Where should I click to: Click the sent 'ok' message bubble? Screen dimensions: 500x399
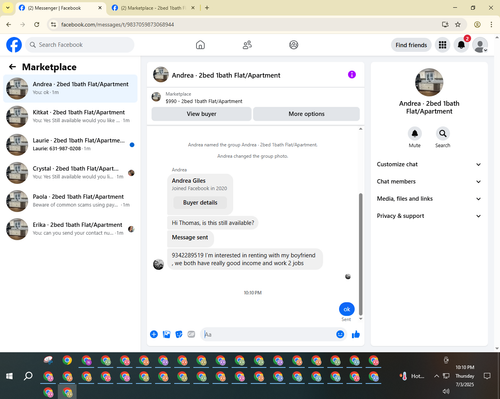coord(347,309)
